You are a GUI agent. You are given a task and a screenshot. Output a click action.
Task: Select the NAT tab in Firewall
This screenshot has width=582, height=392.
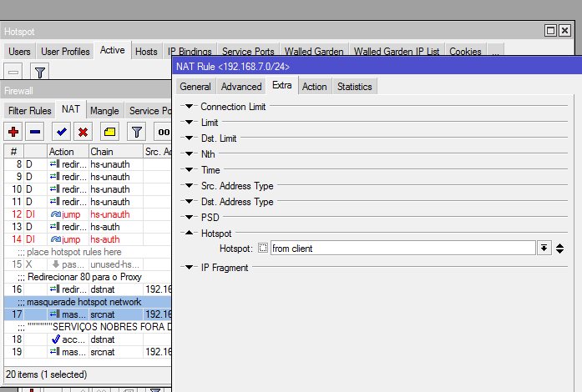[70, 109]
